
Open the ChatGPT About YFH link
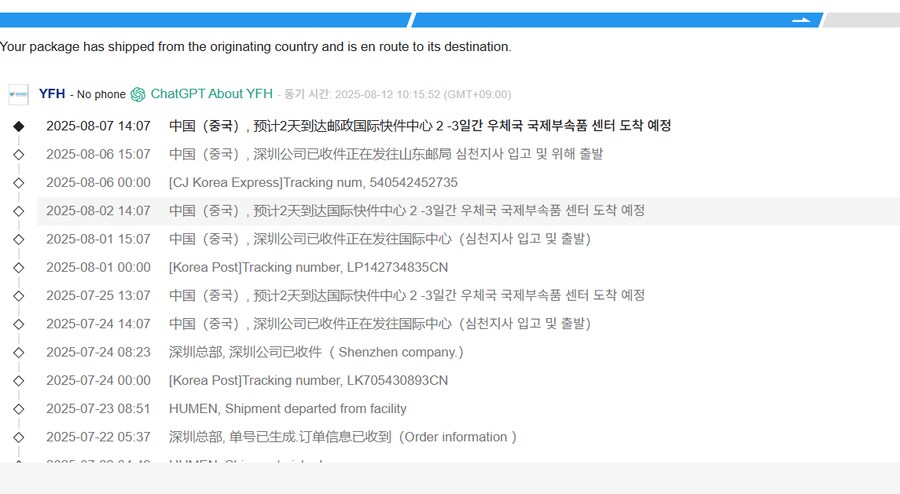[211, 94]
